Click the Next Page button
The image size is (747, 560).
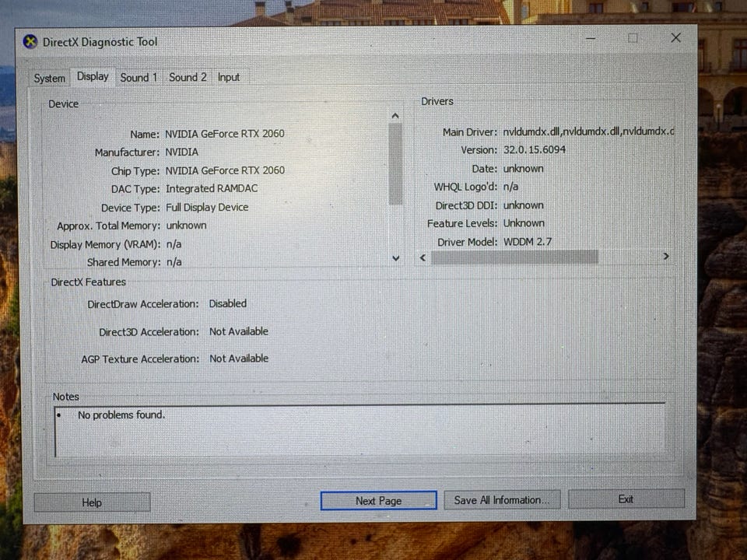click(379, 500)
